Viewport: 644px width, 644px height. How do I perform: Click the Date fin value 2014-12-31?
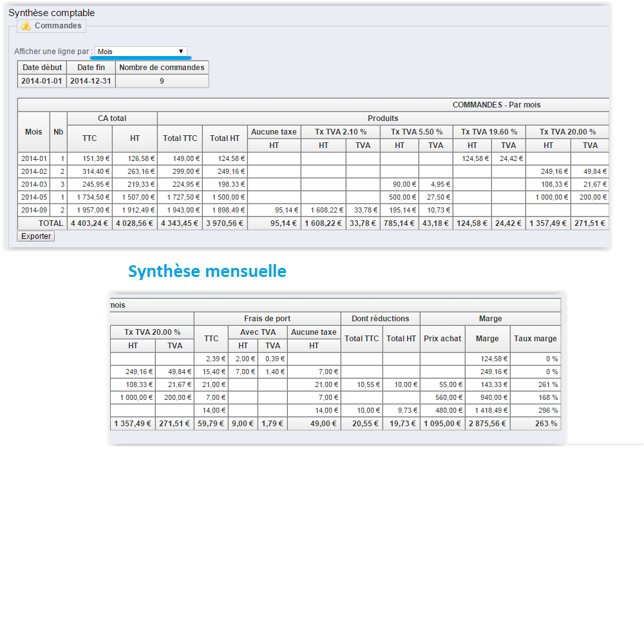(91, 81)
